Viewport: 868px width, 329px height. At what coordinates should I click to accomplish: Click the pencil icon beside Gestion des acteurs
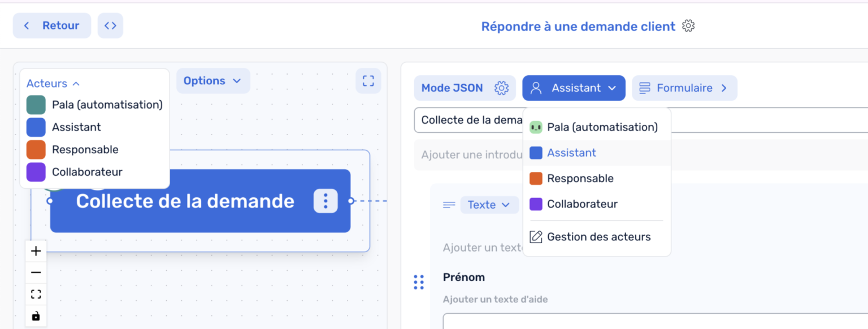pos(535,236)
